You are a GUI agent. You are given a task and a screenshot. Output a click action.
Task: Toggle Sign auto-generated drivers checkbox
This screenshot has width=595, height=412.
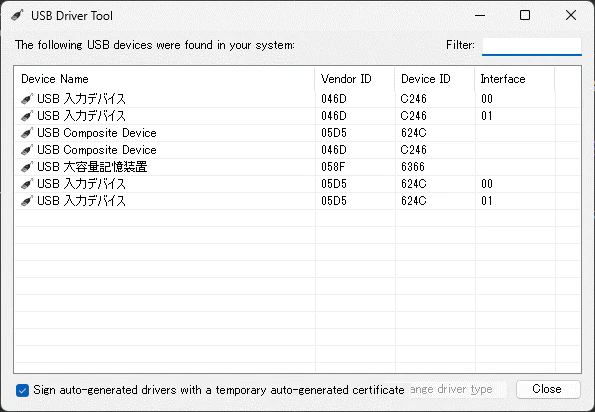tap(22, 390)
